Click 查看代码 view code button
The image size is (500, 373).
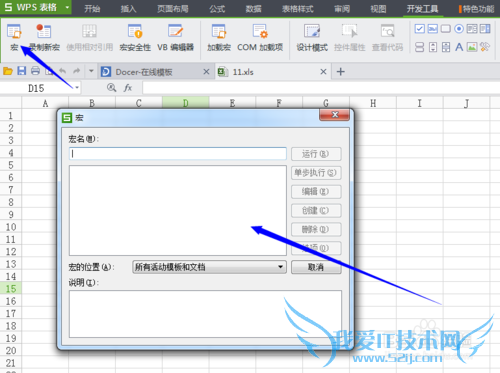click(x=387, y=37)
